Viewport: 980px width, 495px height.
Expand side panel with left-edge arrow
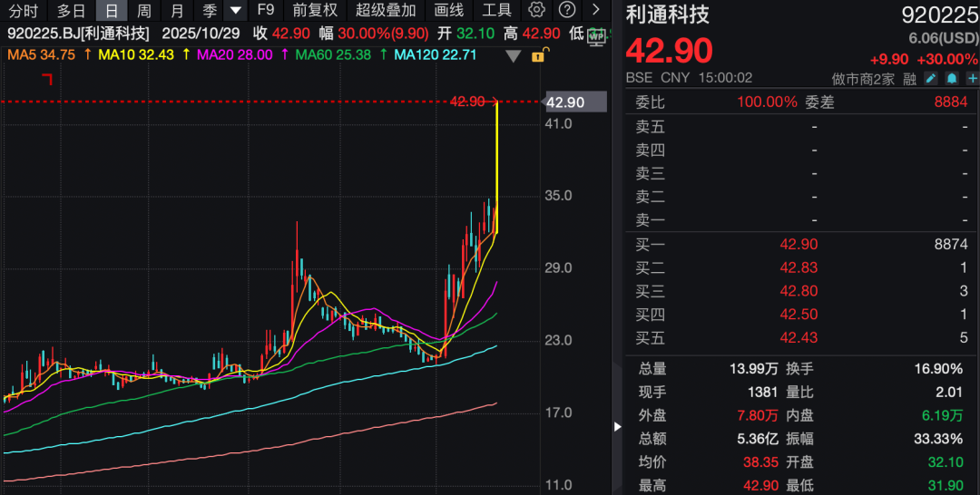click(618, 426)
